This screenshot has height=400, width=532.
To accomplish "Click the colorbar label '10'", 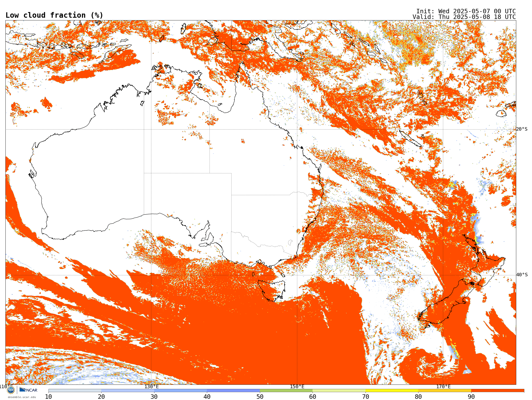I will (x=49, y=397).
